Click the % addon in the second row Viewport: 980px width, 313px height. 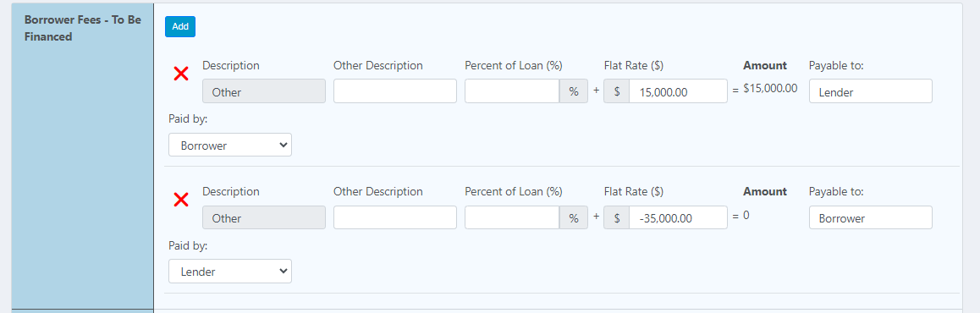574,217
